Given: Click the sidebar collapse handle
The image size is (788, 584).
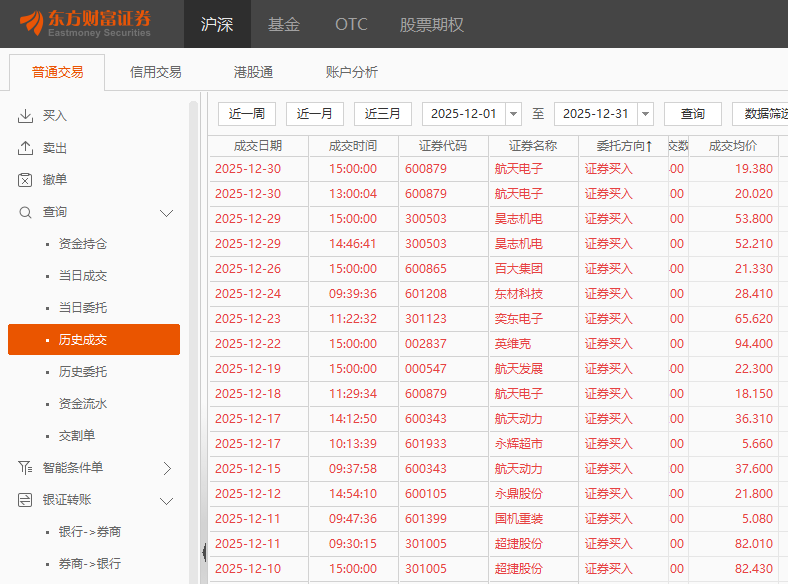Looking at the screenshot, I should tap(204, 552).
